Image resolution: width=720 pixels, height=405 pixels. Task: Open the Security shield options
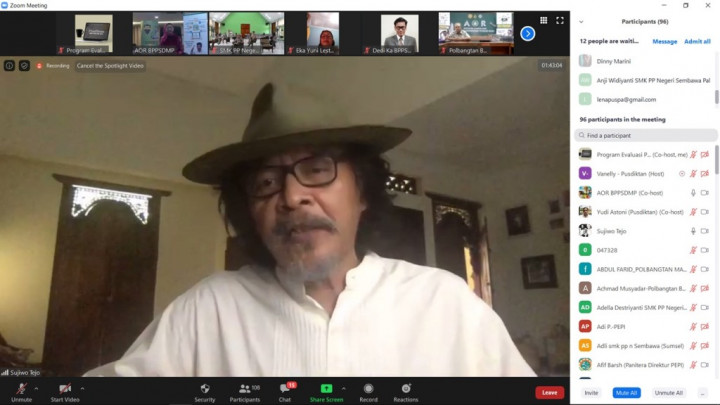204,388
